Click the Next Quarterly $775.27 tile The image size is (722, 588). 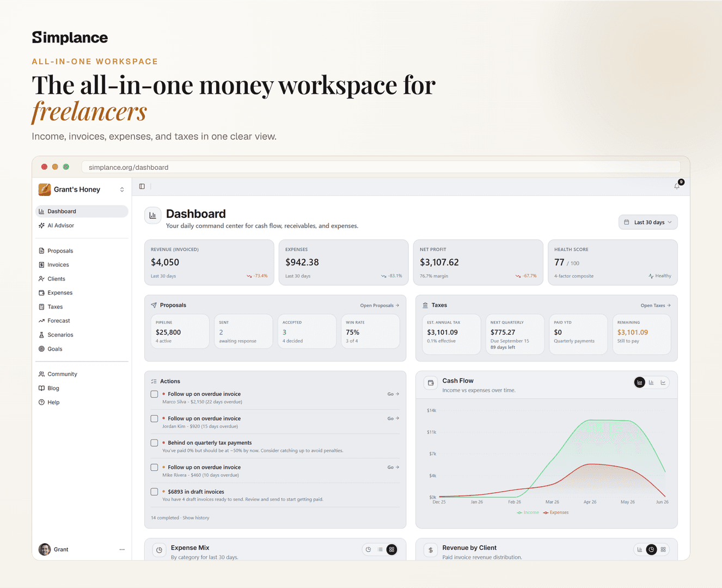pos(515,334)
